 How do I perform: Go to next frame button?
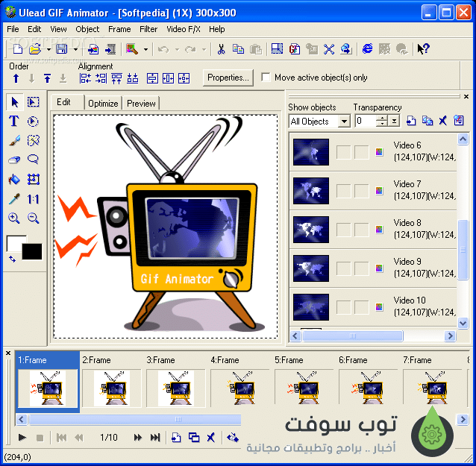pyautogui.click(x=138, y=438)
